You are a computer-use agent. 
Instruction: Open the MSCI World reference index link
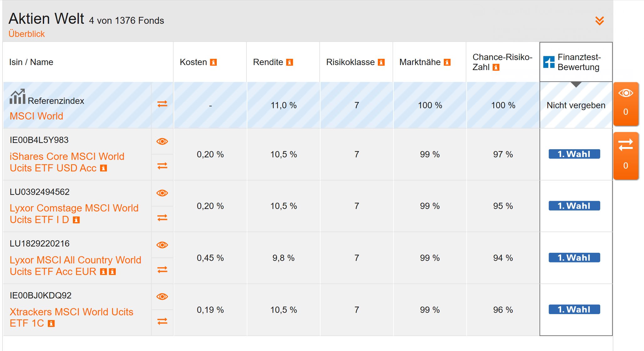36,116
